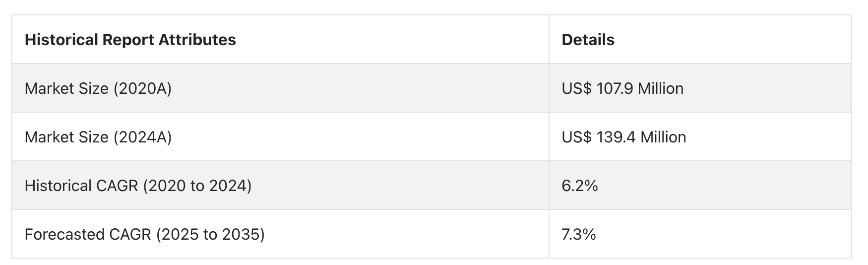Click the Historical CAGR (2020 to 2024) label

138,186
